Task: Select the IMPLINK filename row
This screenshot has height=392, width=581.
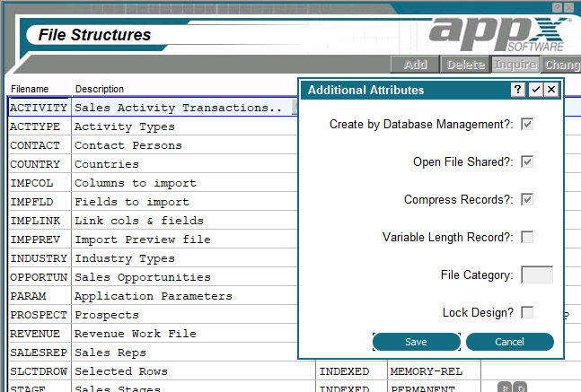Action: point(40,221)
